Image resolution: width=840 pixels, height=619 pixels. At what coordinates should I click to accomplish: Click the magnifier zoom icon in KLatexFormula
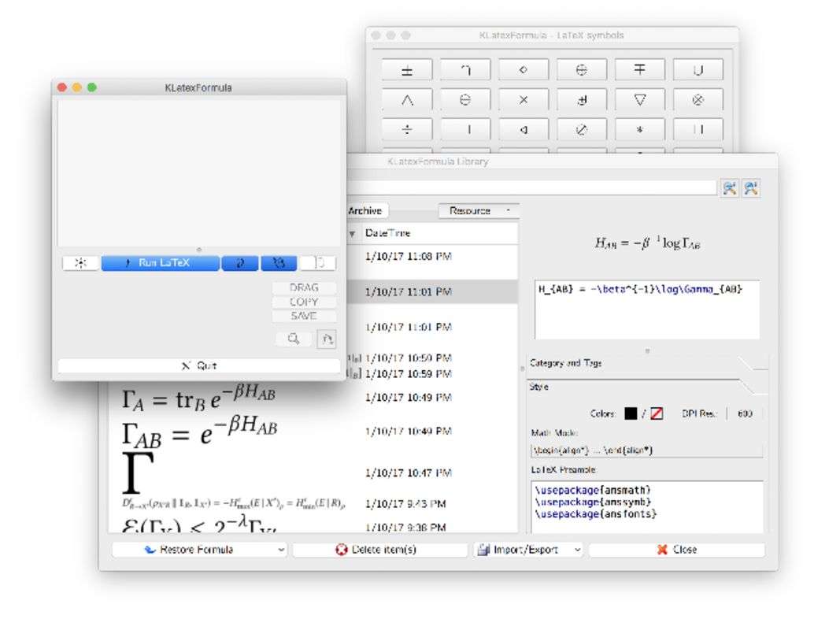[x=293, y=339]
